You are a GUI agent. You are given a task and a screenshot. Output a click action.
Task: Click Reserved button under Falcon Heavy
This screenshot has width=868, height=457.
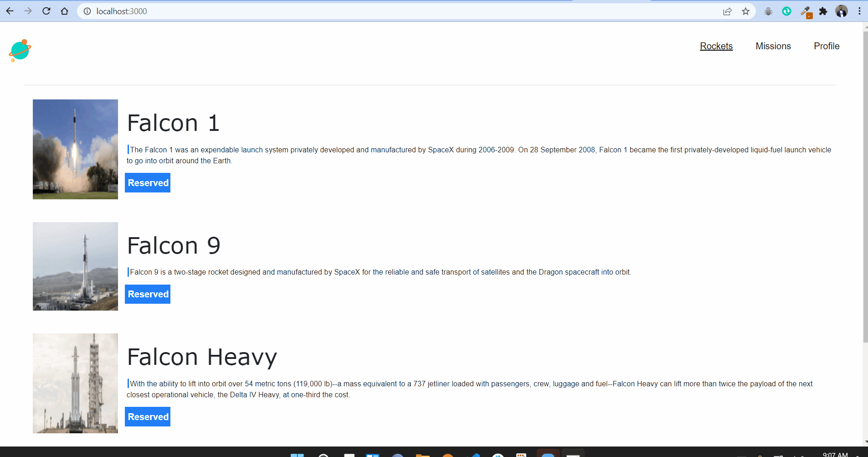(x=148, y=416)
